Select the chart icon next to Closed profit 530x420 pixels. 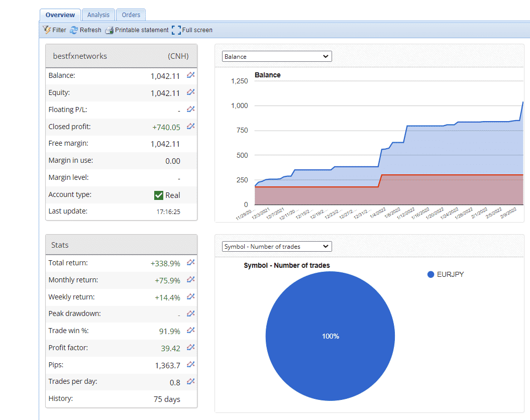190,126
